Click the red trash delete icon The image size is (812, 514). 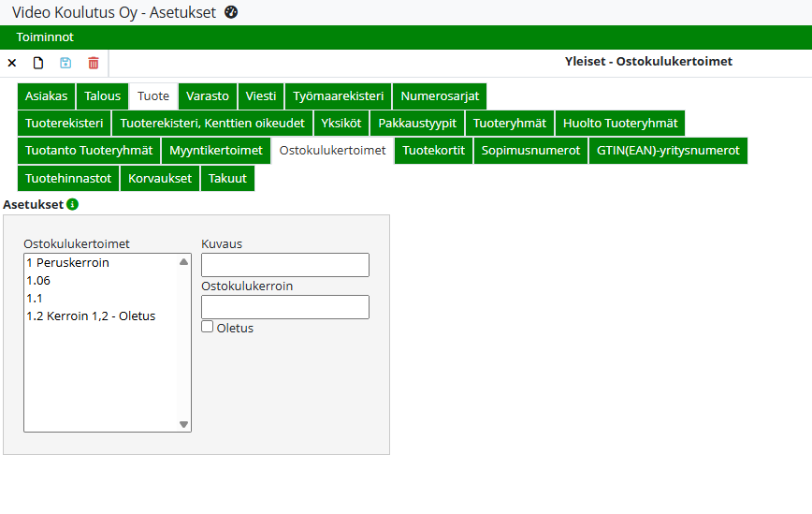pos(93,63)
